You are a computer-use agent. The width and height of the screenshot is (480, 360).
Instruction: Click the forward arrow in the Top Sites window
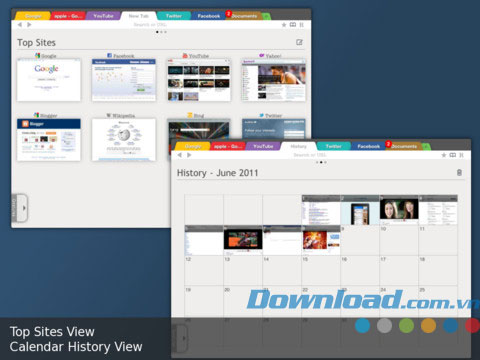coord(29,25)
